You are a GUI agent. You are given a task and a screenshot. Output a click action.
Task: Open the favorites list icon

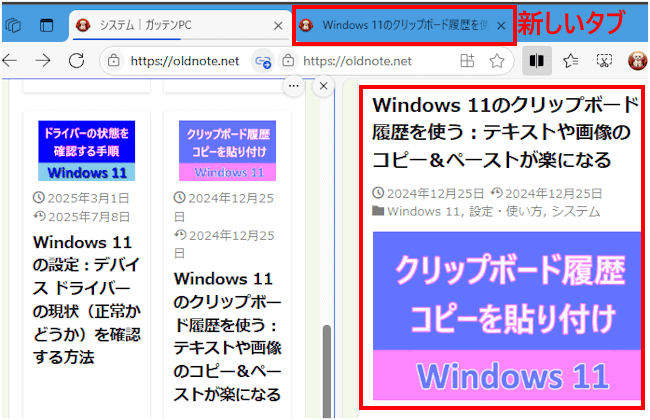tap(571, 61)
